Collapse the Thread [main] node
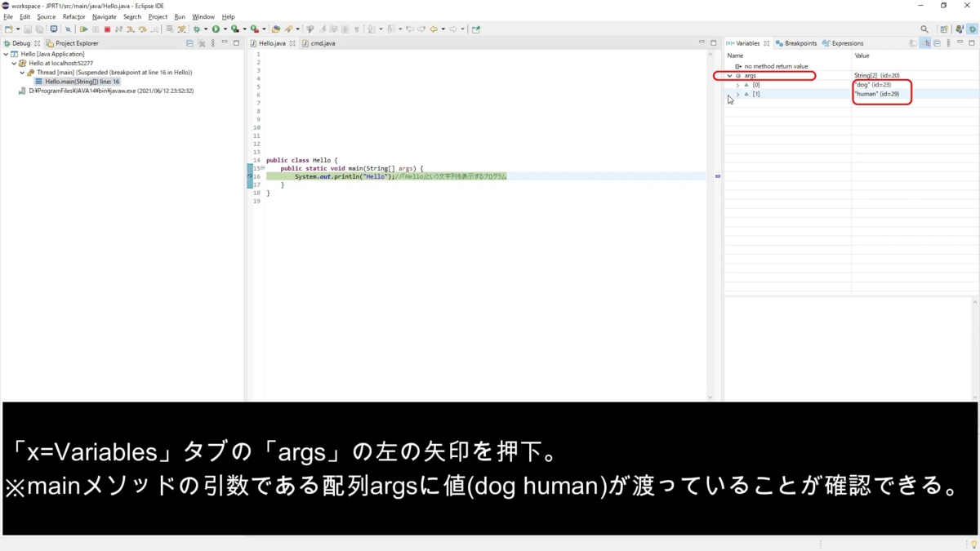The width and height of the screenshot is (980, 551). [22, 73]
